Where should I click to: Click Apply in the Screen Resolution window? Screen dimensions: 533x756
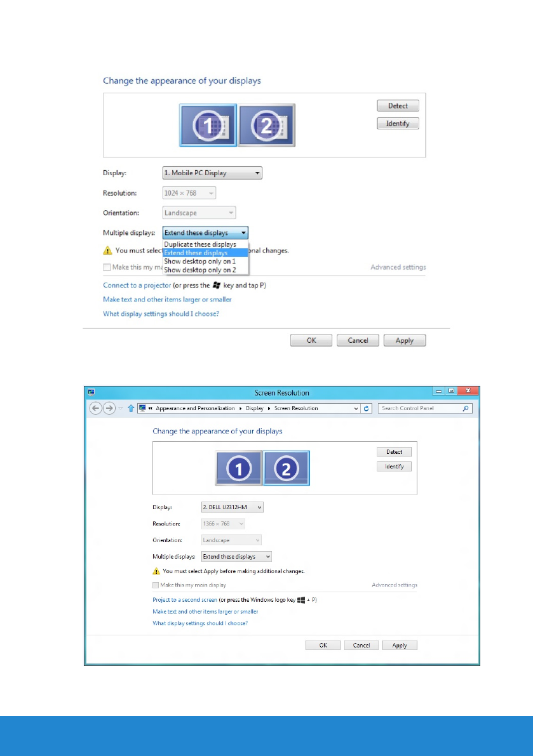coord(400,645)
